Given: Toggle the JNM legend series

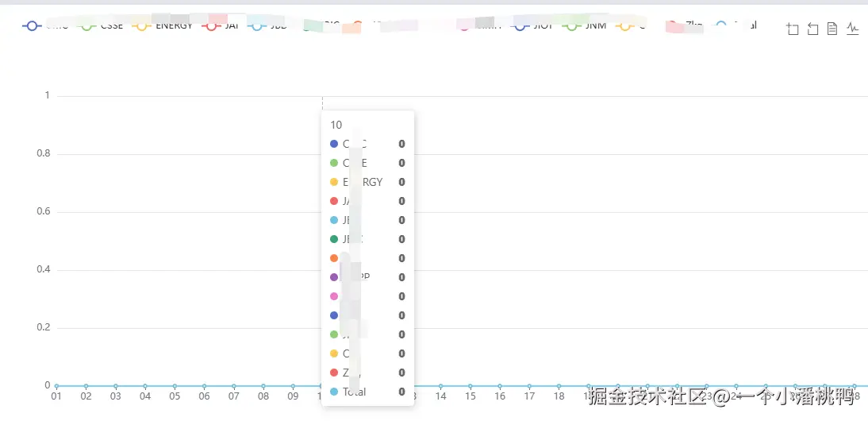Looking at the screenshot, I should click(583, 25).
